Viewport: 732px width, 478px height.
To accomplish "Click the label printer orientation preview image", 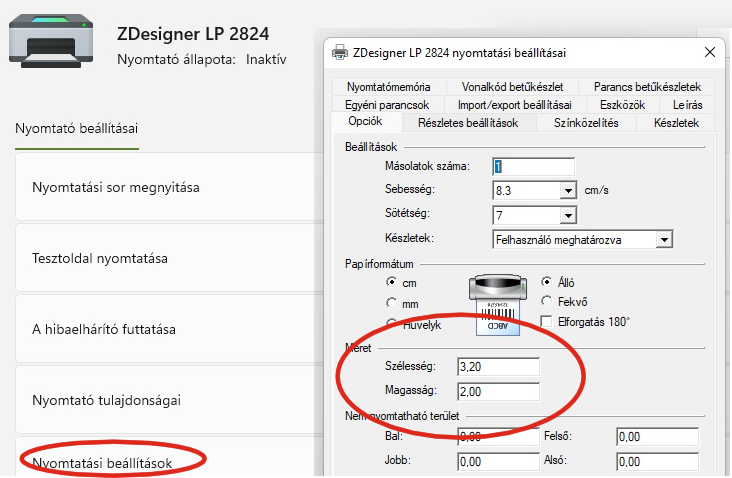I will (x=498, y=305).
